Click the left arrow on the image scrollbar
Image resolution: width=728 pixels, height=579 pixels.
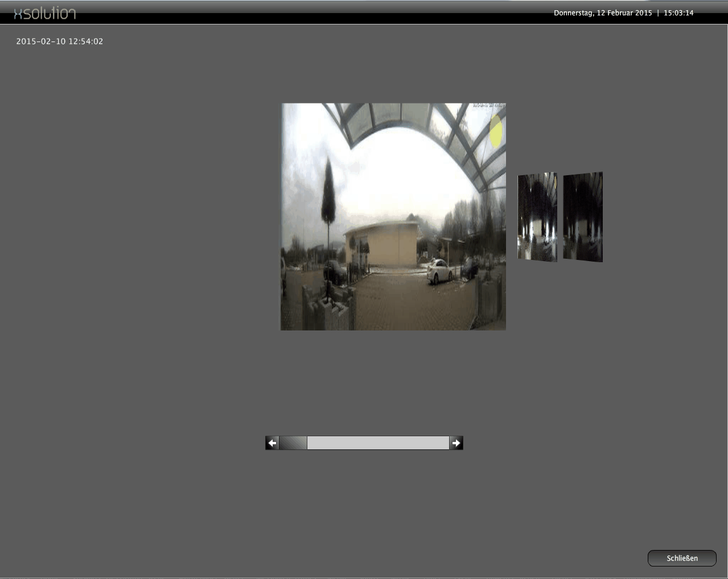272,443
